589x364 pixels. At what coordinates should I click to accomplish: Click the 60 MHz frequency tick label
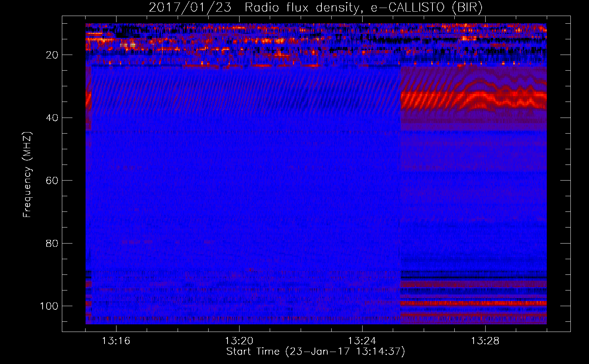coord(52,181)
